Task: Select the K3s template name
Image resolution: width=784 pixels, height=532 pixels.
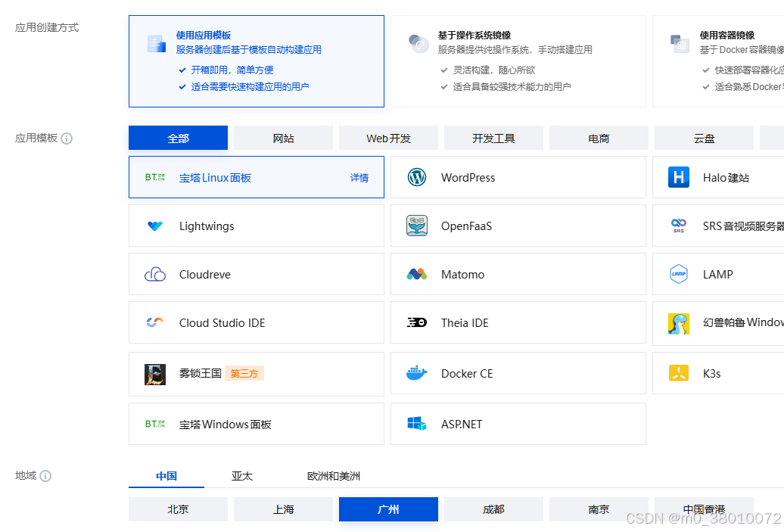Action: coord(711,374)
